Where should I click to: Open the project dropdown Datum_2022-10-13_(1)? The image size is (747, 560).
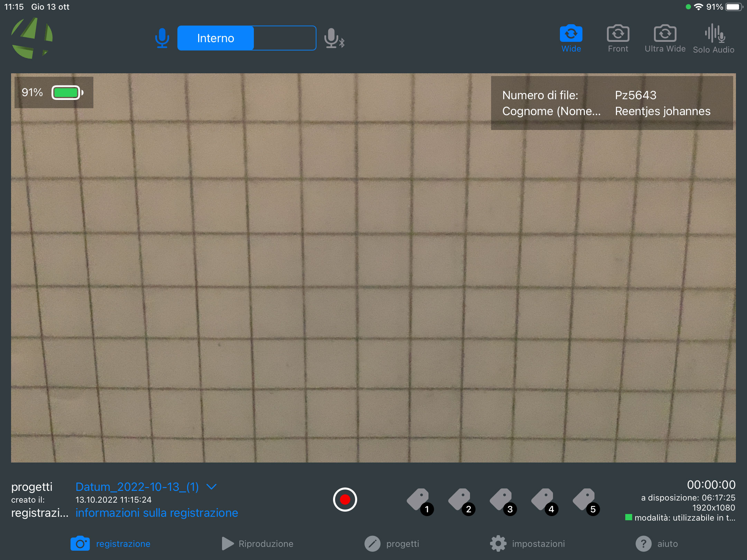[x=137, y=487]
